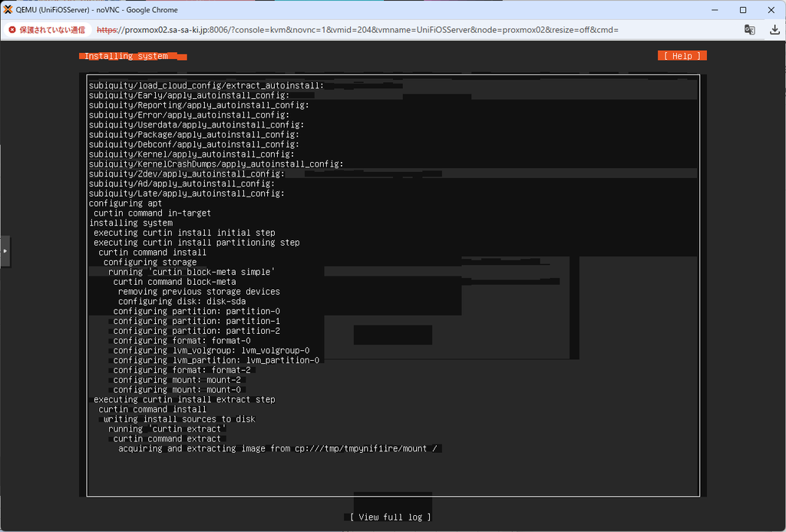Click 'configuring format: format-0' line
The image size is (786, 532).
[x=182, y=340]
